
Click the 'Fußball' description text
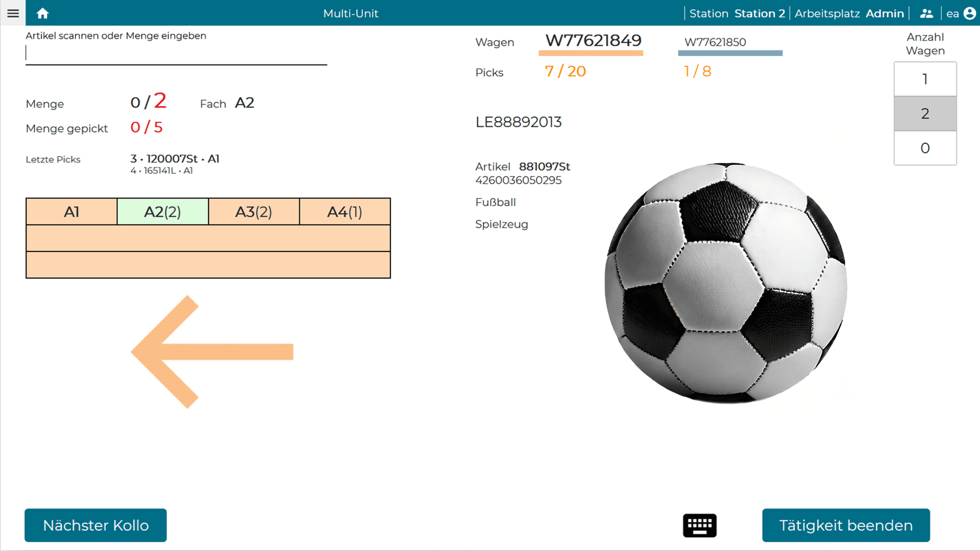point(496,203)
